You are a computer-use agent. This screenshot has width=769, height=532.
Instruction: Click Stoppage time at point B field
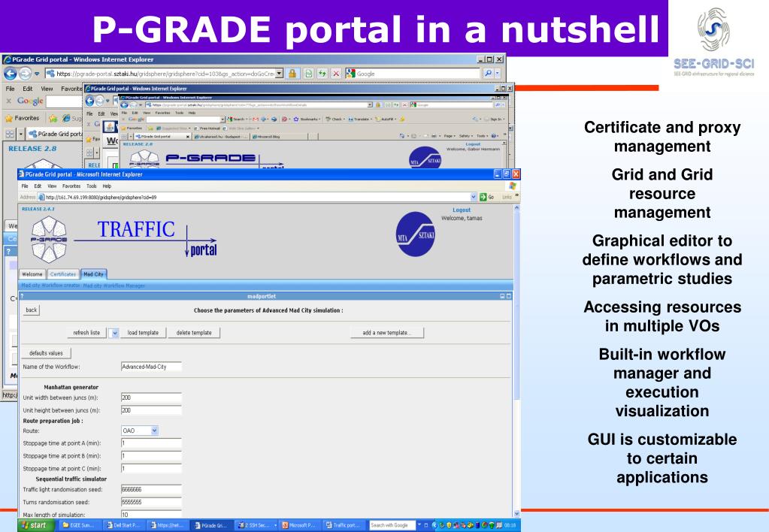(x=151, y=456)
